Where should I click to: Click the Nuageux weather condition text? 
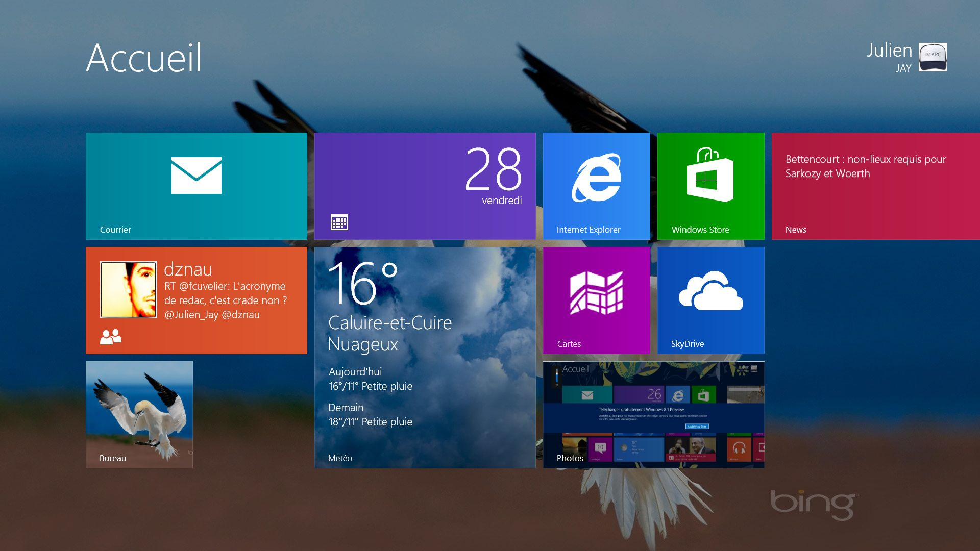[x=363, y=345]
